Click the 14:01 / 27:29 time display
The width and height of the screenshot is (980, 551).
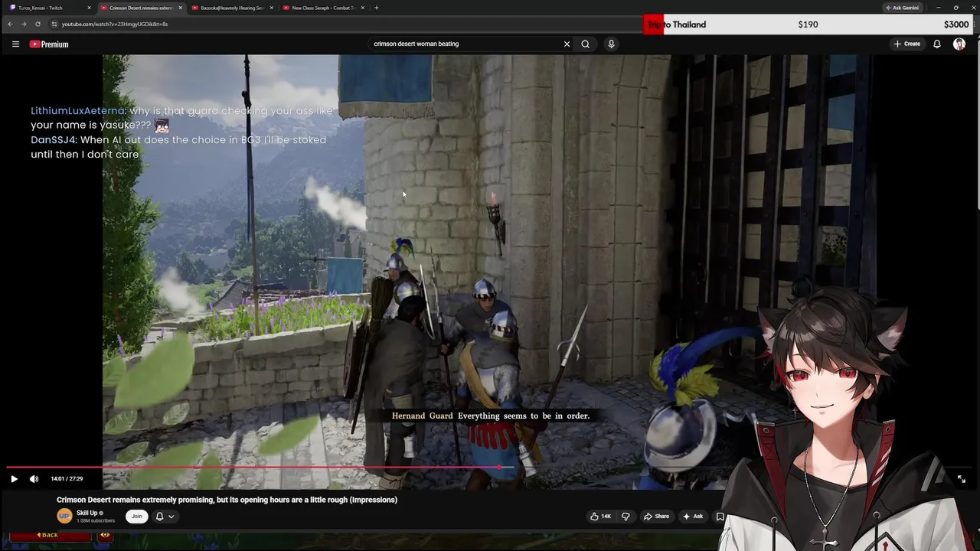(x=67, y=479)
